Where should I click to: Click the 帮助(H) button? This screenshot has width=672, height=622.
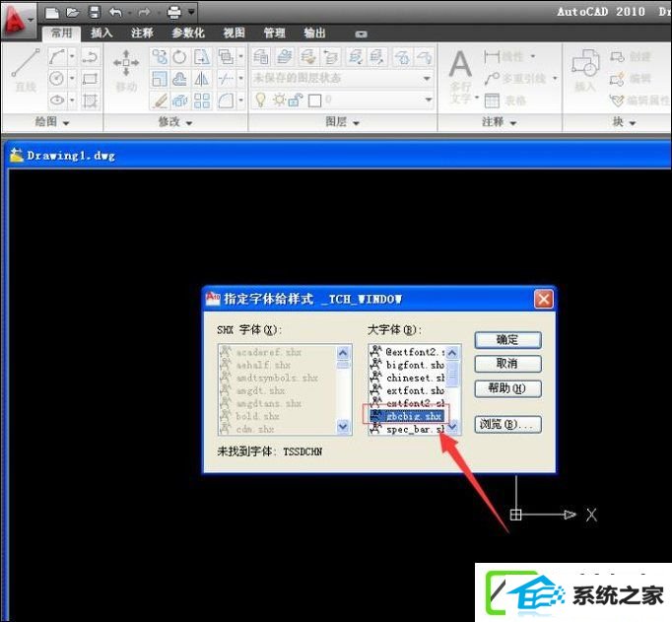pyautogui.click(x=507, y=388)
